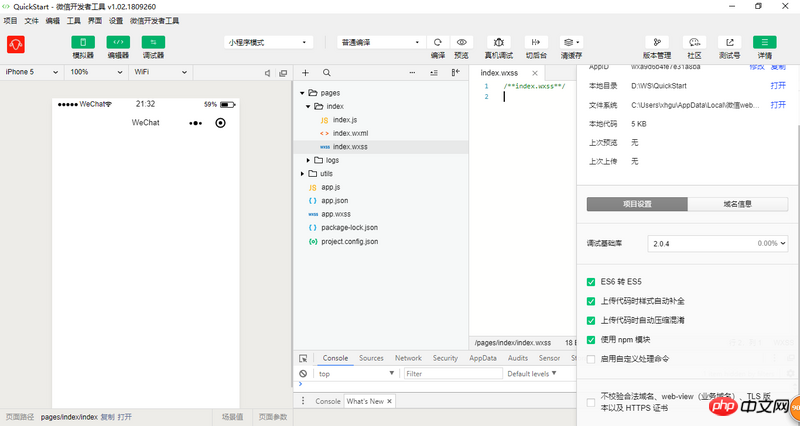
Task: Click the simulator capsule three-dots menu
Action: click(x=195, y=123)
